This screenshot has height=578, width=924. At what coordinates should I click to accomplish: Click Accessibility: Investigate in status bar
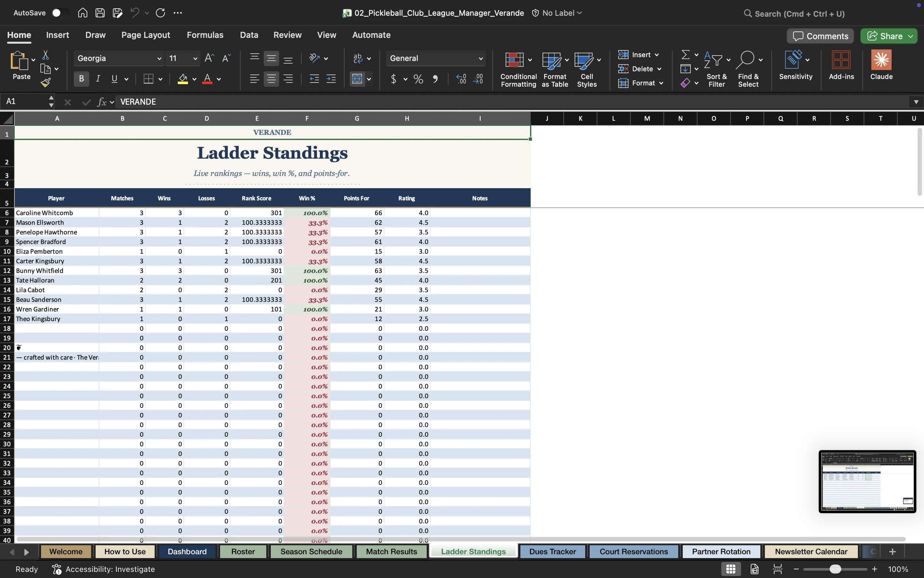tap(104, 569)
